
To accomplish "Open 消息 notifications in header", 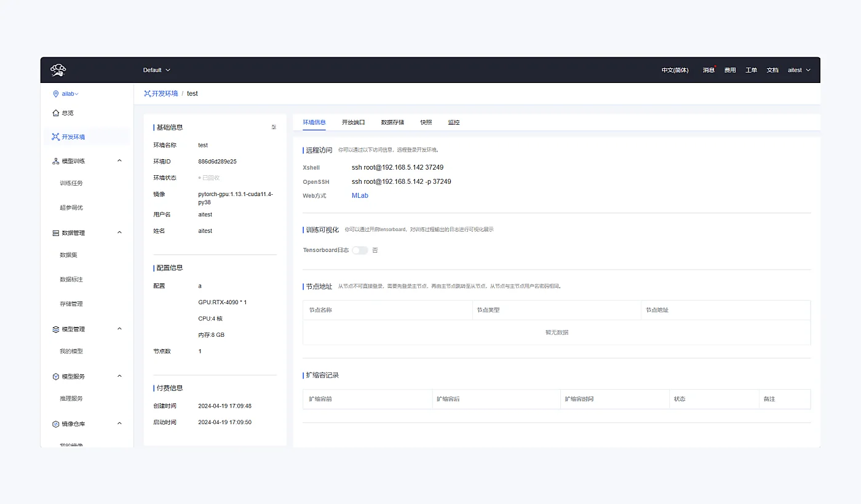I will [708, 70].
